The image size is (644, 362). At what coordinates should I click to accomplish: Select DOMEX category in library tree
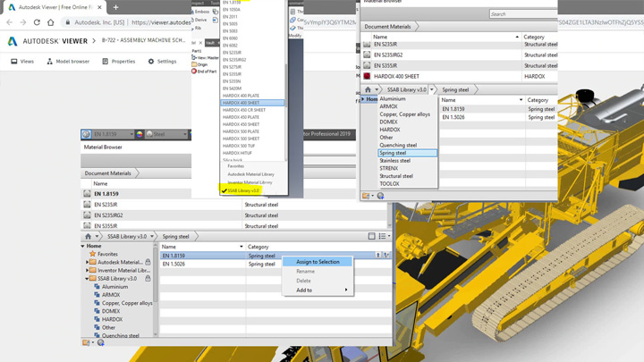[x=111, y=311]
